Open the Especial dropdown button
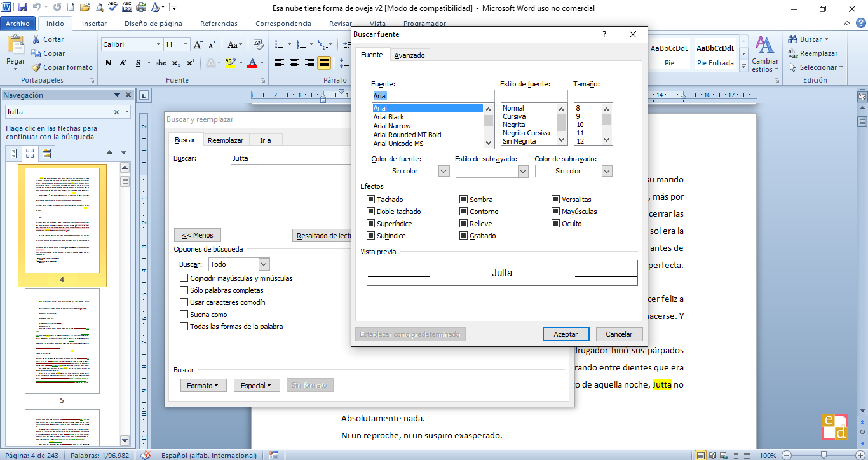The height and width of the screenshot is (460, 868). coord(257,386)
